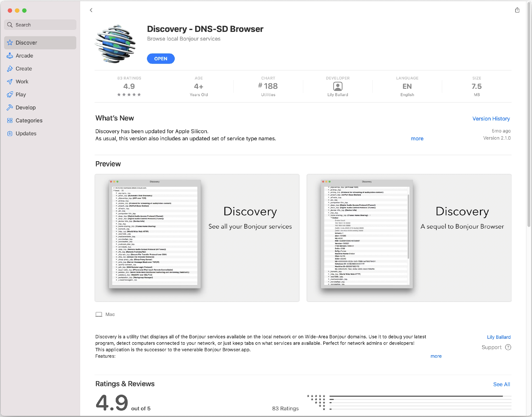532x417 pixels.
Task: Open Version History link
Action: 491,119
